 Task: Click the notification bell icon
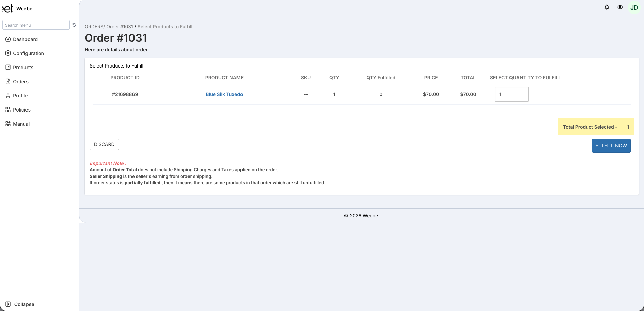click(607, 7)
